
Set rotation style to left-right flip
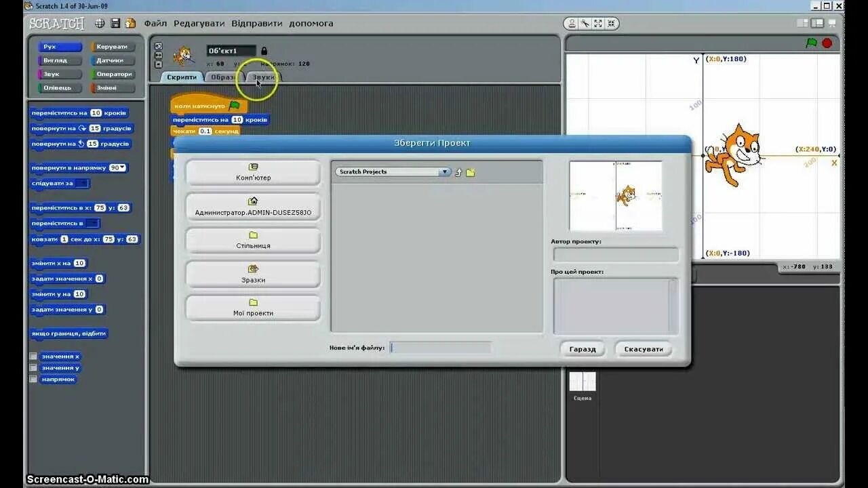159,56
